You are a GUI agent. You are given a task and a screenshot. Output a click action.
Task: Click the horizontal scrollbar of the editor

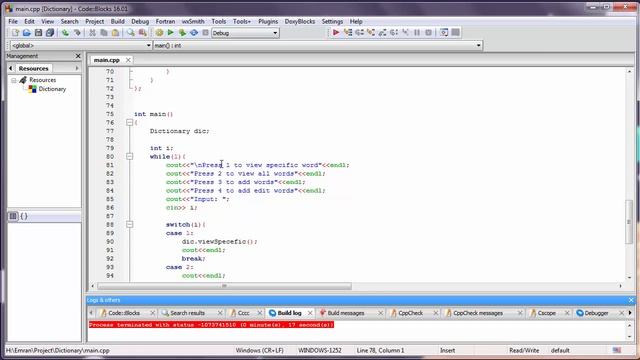(224, 286)
